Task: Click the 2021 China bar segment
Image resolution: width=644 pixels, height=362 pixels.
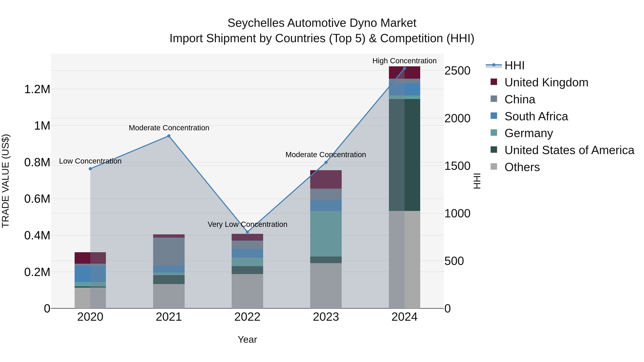Action: 169,252
